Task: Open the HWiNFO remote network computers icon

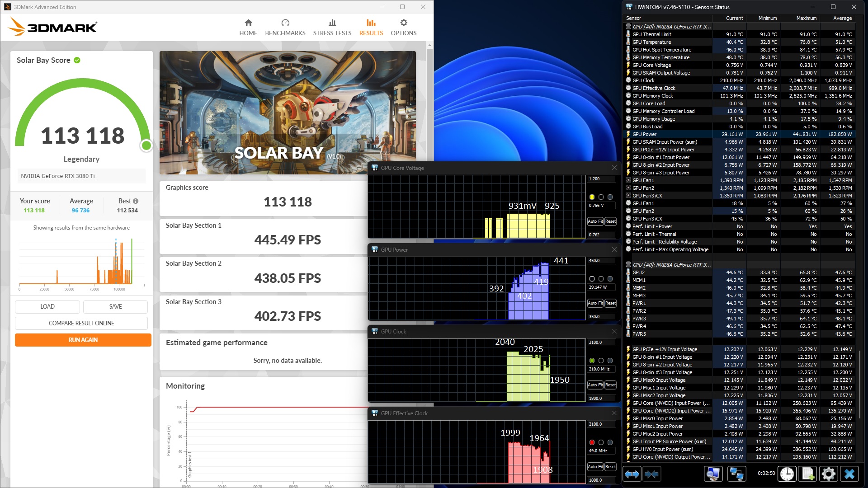Action: tap(736, 474)
